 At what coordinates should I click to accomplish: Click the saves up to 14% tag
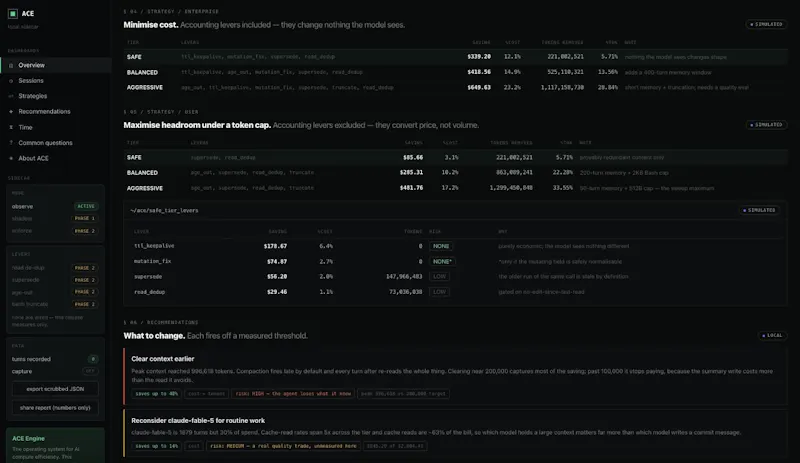point(157,446)
